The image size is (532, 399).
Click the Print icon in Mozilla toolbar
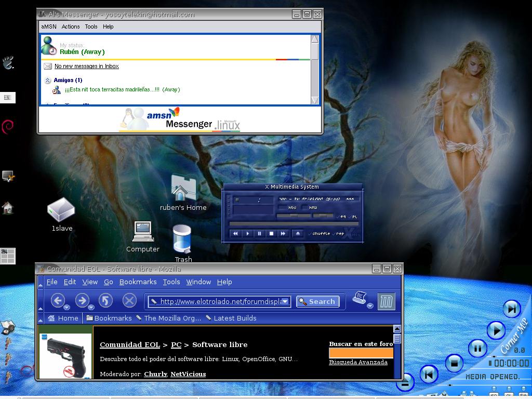(360, 298)
